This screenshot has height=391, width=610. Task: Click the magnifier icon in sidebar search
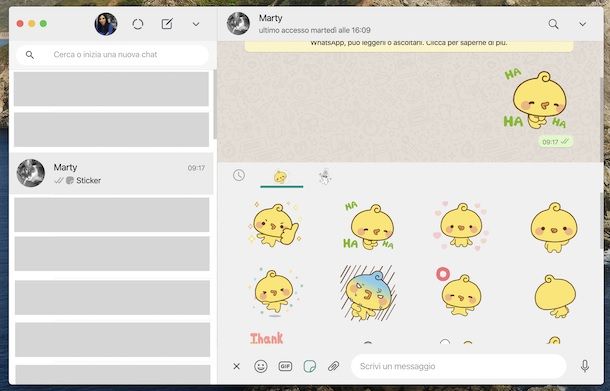pos(30,55)
